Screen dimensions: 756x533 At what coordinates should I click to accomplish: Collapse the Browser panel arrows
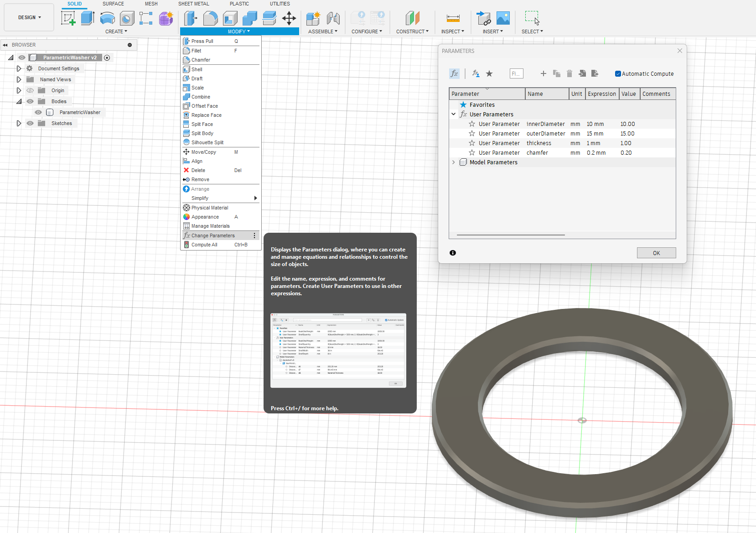5,45
